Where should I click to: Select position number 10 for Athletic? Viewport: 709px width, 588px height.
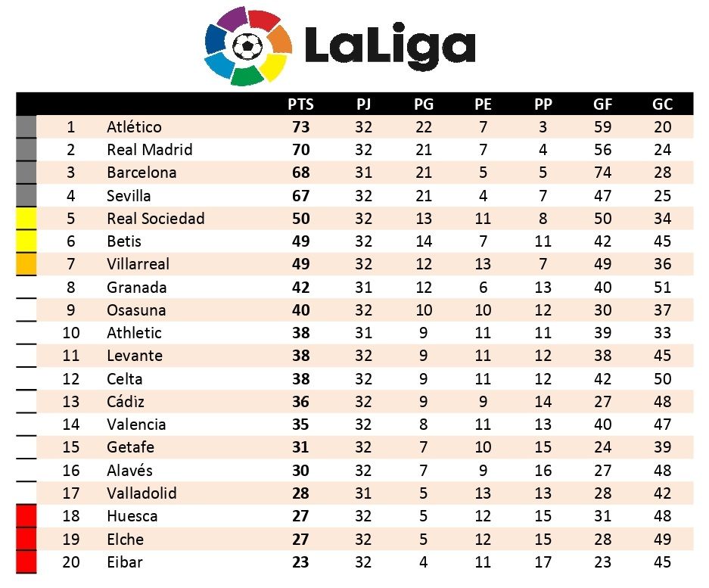click(x=71, y=333)
